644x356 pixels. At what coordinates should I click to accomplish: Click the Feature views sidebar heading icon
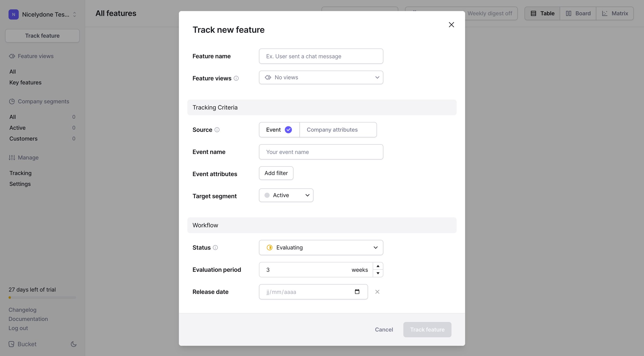(12, 56)
